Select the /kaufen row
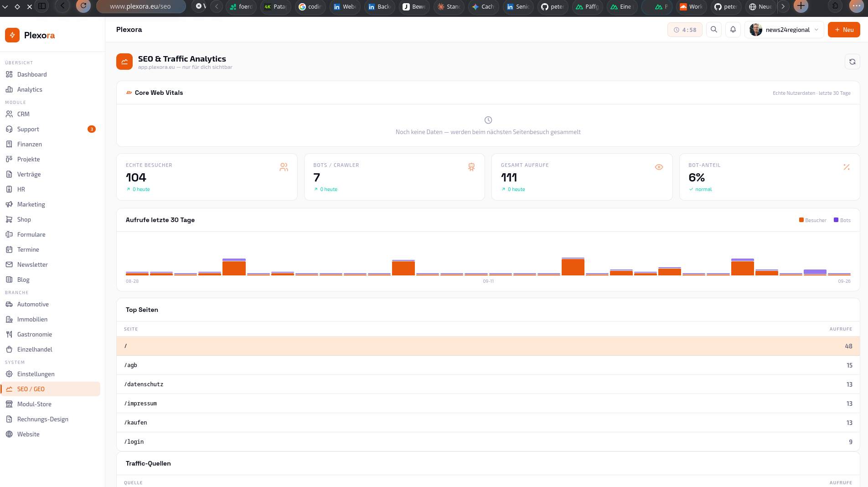The width and height of the screenshot is (868, 487). pos(488,423)
